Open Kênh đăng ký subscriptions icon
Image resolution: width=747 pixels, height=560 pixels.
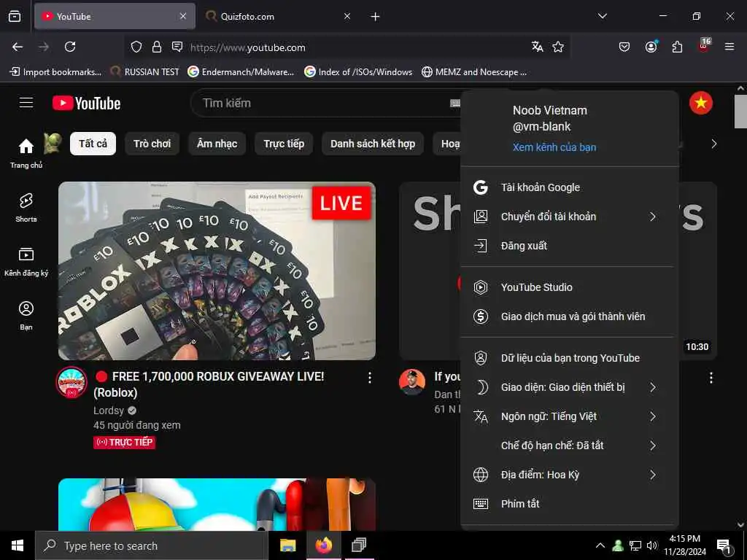tap(26, 262)
